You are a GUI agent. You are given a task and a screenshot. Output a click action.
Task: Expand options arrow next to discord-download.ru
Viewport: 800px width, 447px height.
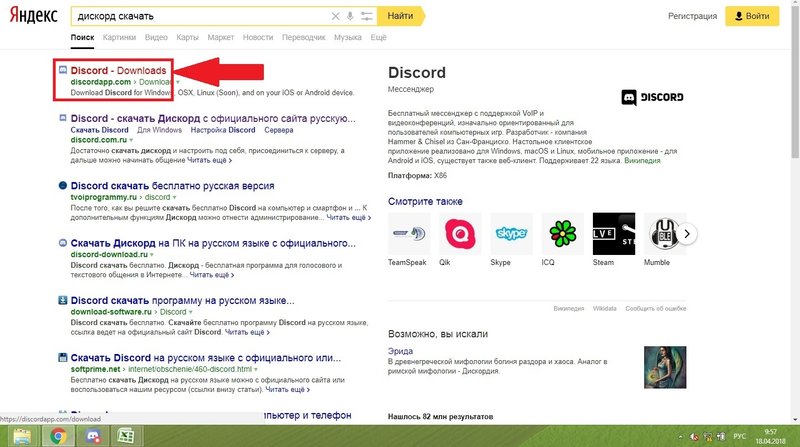coord(152,255)
